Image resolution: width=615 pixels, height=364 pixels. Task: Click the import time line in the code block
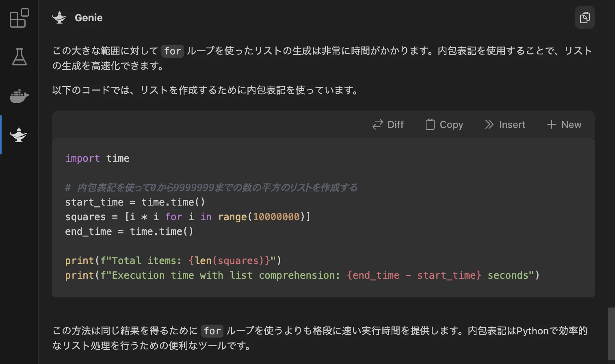[x=97, y=158]
